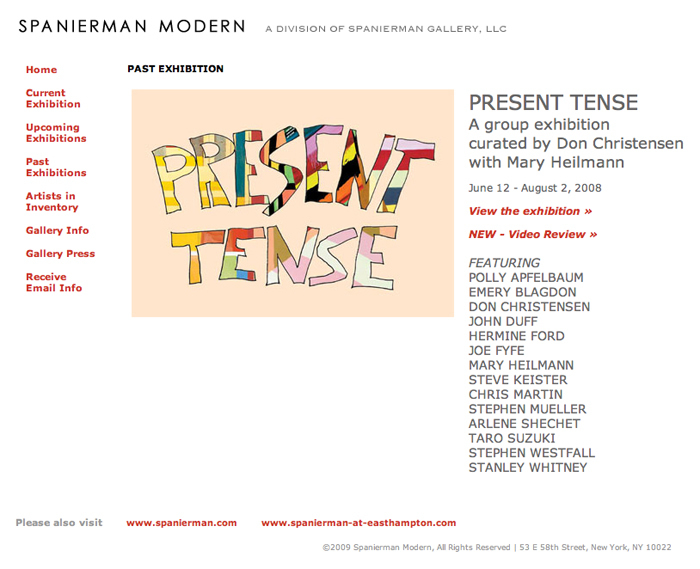Open the Current Exhibition page
Image resolution: width=700 pixels, height=569 pixels.
pos(53,99)
